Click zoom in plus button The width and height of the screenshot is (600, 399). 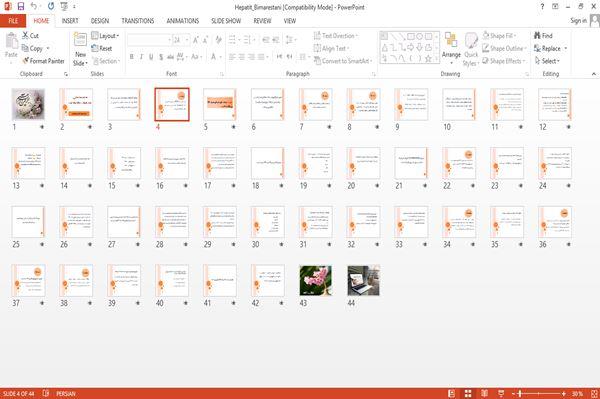[x=564, y=394]
